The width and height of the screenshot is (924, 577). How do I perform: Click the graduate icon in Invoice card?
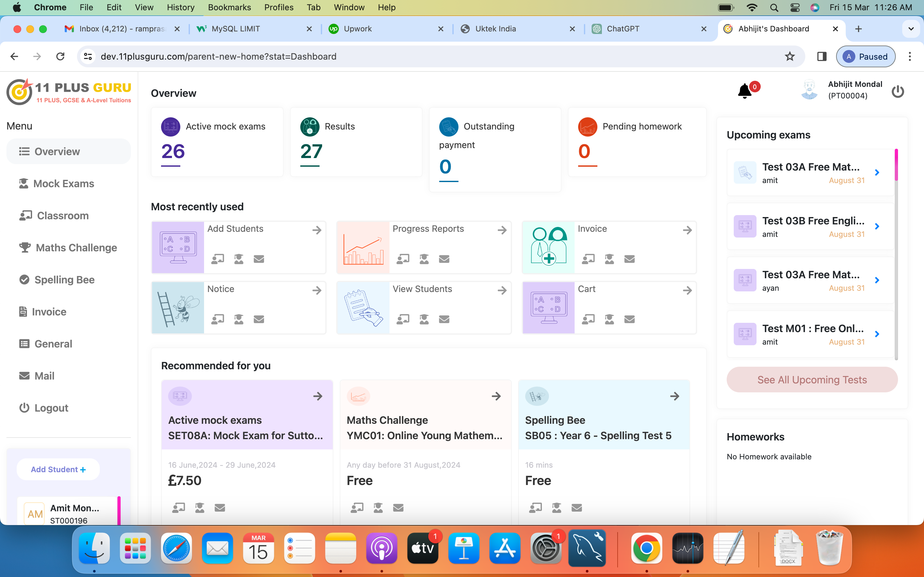click(x=609, y=259)
